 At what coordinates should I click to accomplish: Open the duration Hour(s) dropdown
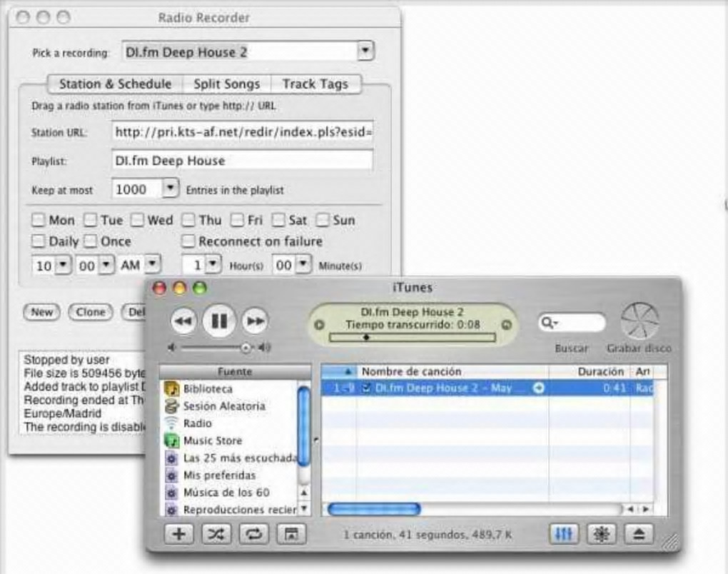coord(213,265)
